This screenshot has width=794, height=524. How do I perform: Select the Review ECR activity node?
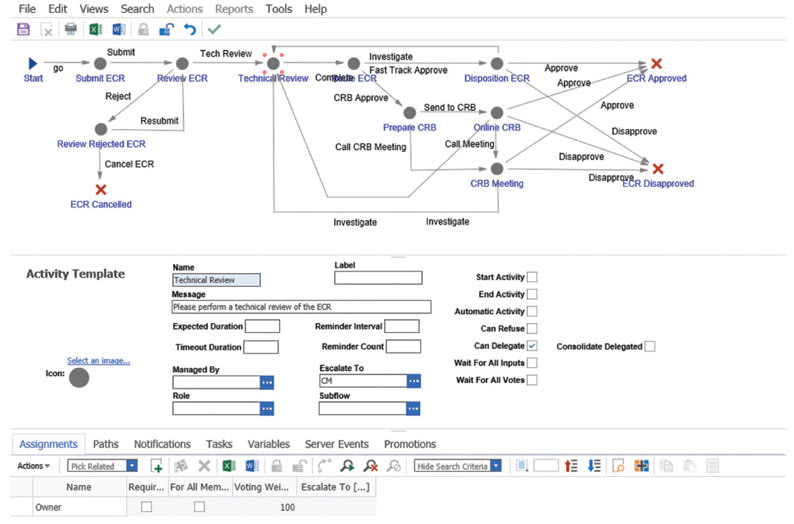pyautogui.click(x=182, y=63)
